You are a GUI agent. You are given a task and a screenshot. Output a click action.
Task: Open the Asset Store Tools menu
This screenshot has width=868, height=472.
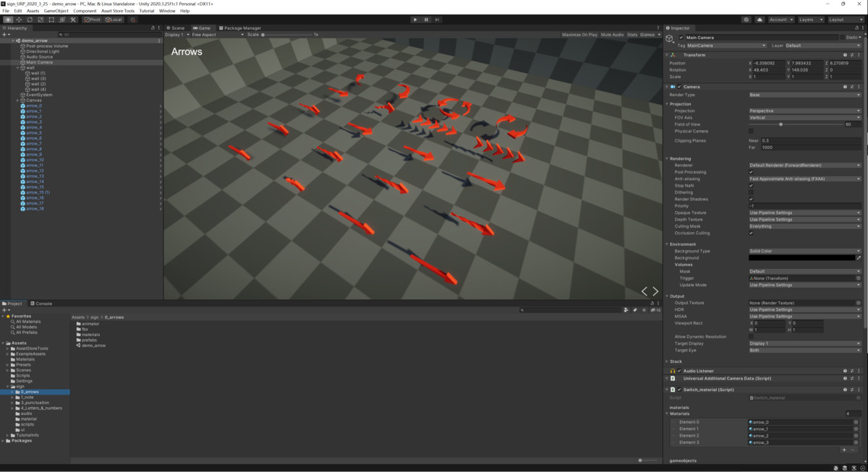pyautogui.click(x=117, y=11)
